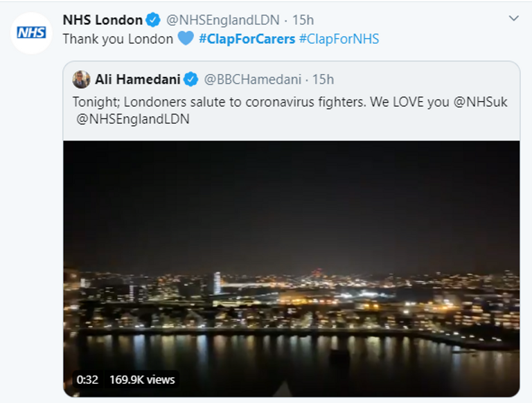The image size is (532, 403).
Task: Click the NHS logo profile avatar
Action: [x=31, y=33]
